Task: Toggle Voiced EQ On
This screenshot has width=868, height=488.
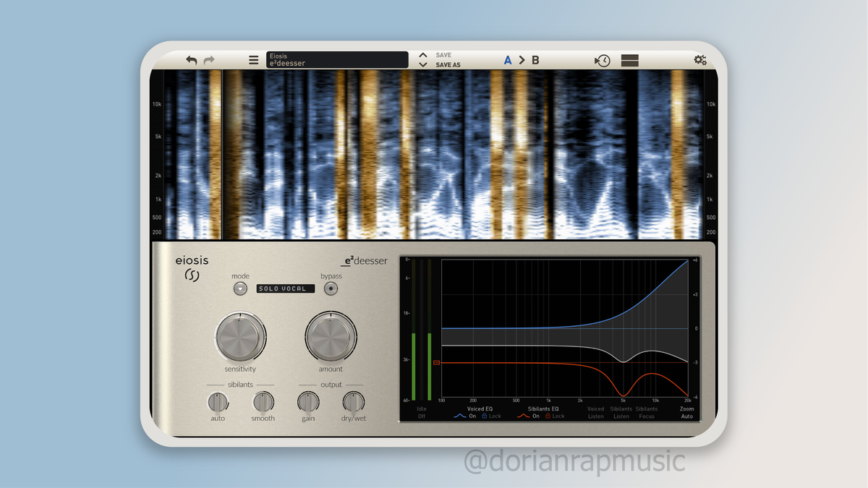Action: [x=472, y=416]
